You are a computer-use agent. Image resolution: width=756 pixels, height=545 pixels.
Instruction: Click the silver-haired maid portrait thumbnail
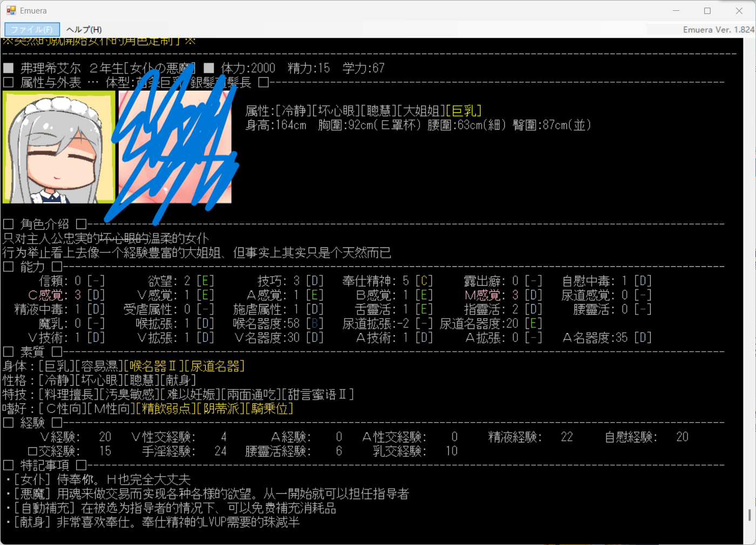coord(58,147)
